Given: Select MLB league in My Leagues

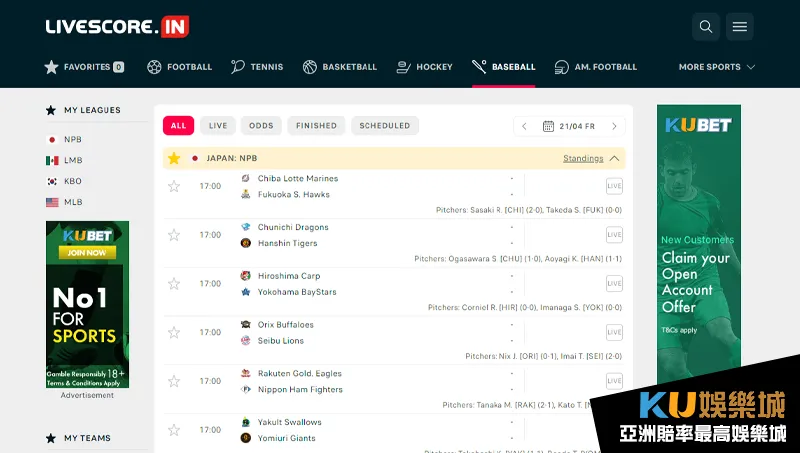Looking at the screenshot, I should pos(73,202).
